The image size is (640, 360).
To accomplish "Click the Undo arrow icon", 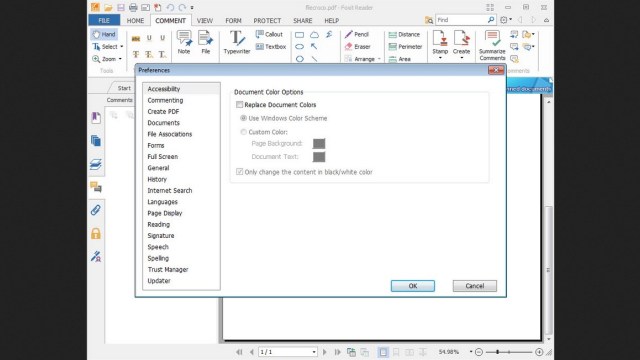I will tap(170, 7).
